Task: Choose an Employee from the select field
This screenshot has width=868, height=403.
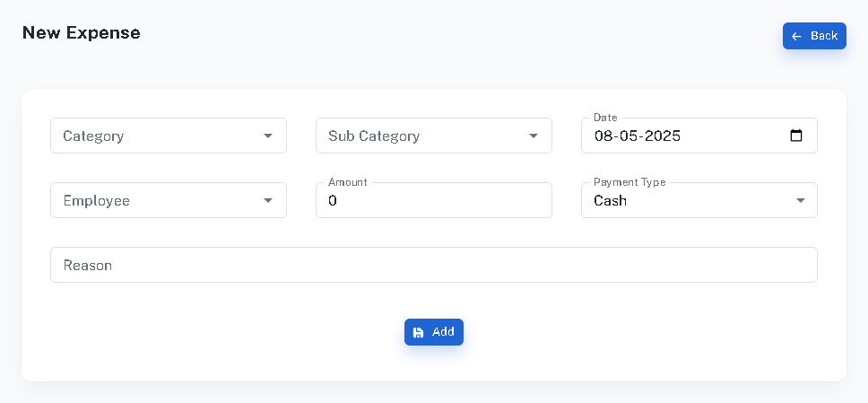Action: (x=169, y=200)
